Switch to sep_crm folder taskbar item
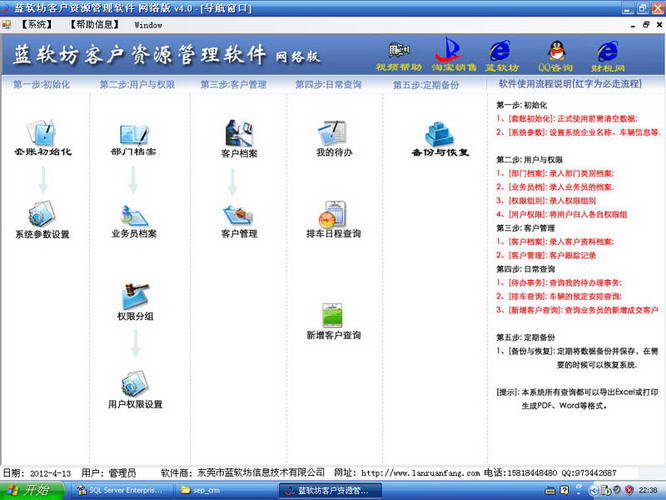The height and width of the screenshot is (500, 666). coord(225,490)
